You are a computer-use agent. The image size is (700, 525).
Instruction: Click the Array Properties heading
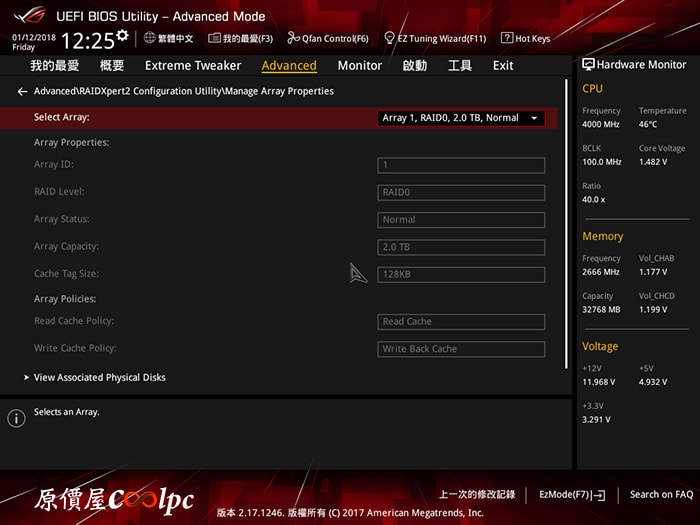click(x=71, y=142)
